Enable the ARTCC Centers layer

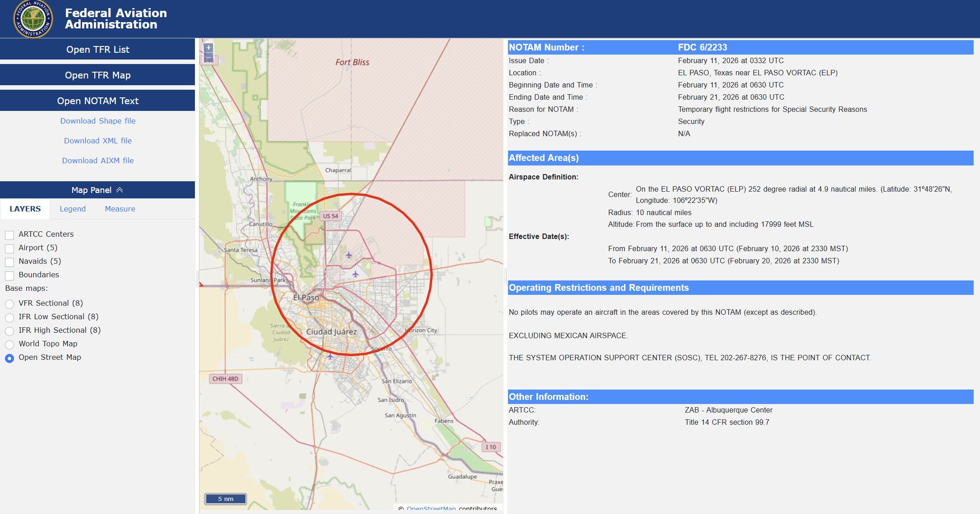pyautogui.click(x=9, y=234)
